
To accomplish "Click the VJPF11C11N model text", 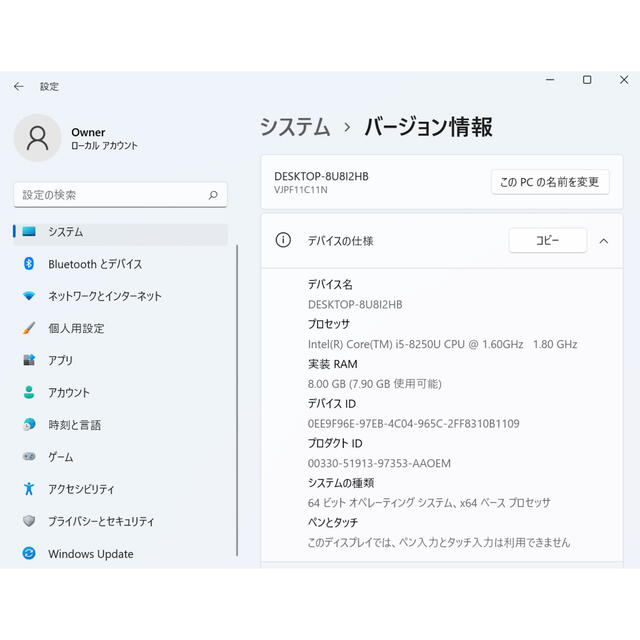I will (x=301, y=190).
